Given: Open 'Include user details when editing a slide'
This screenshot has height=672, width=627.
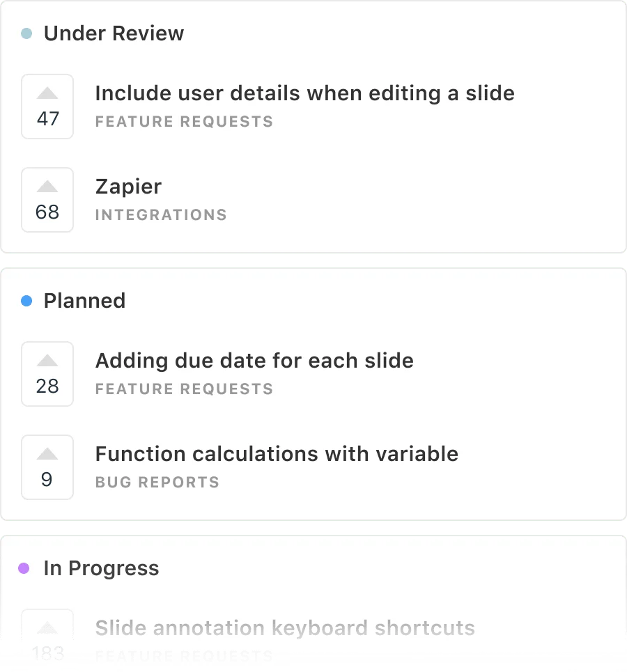Looking at the screenshot, I should click(304, 93).
